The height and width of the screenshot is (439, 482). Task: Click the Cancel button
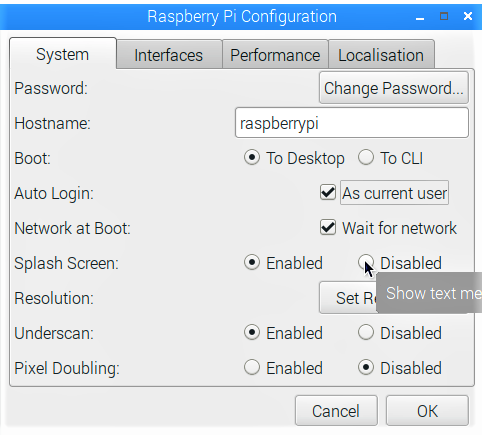pos(336,411)
